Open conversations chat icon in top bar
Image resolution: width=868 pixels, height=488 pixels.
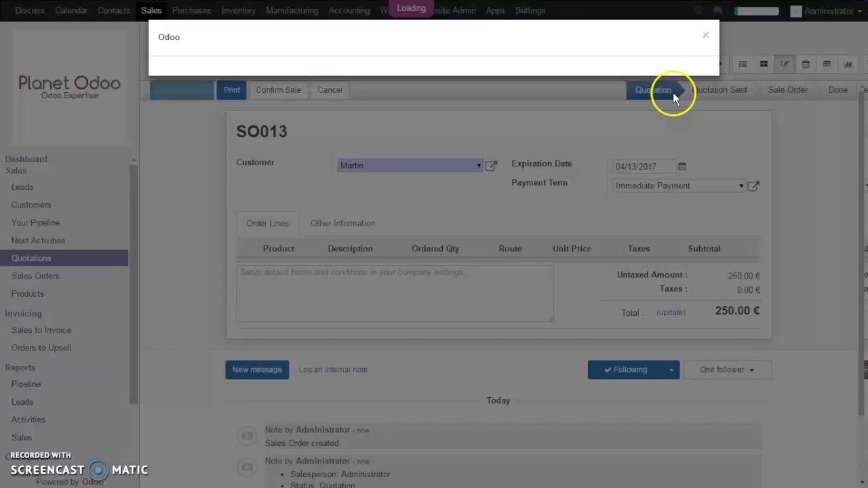[x=717, y=11]
